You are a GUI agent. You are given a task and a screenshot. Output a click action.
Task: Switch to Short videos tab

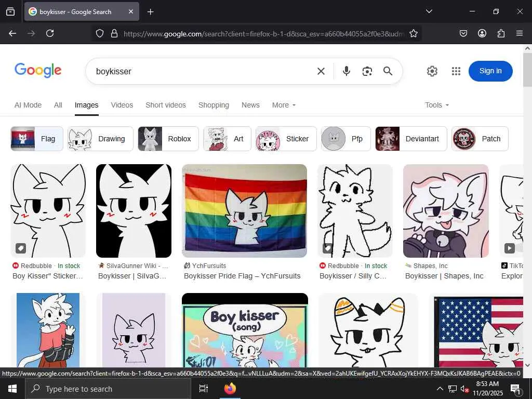click(x=166, y=105)
